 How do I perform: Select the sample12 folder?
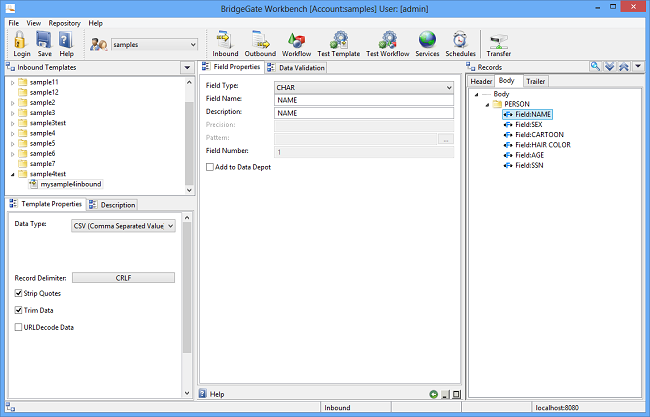point(44,92)
